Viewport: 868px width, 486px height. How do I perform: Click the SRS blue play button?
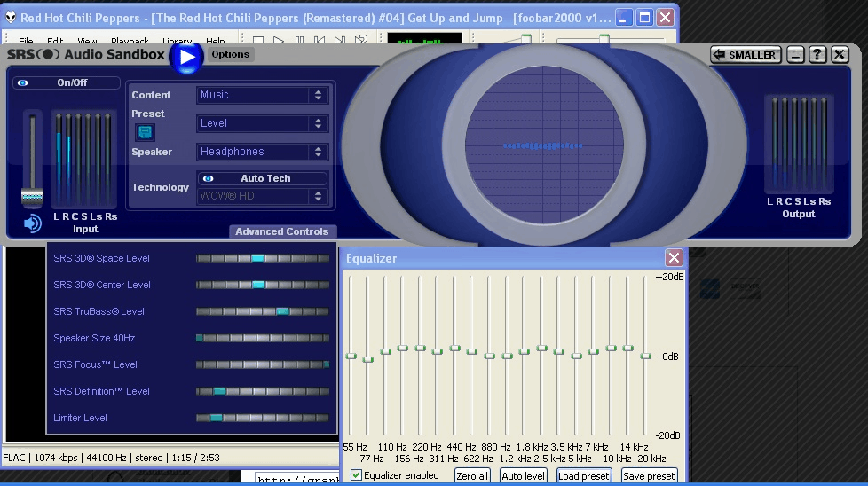click(186, 57)
